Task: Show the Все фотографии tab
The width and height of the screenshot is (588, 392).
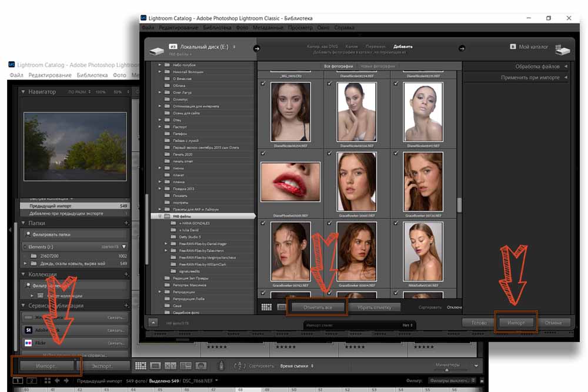Action: pos(338,66)
